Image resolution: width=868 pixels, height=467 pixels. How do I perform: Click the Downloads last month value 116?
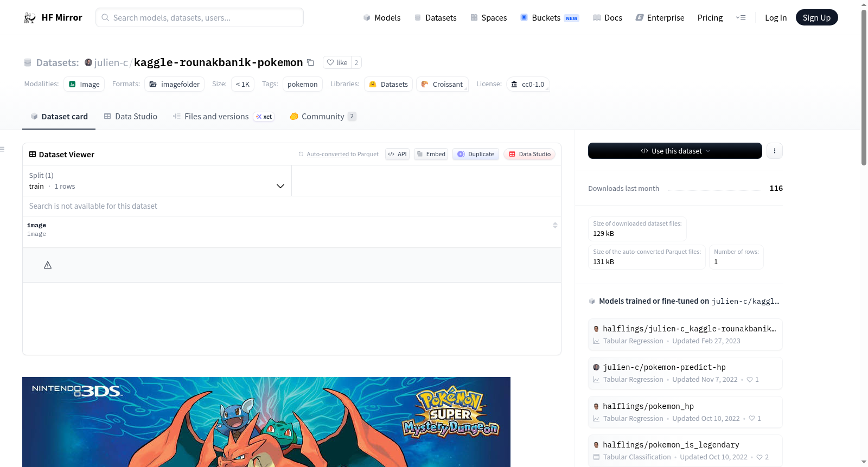pyautogui.click(x=776, y=188)
